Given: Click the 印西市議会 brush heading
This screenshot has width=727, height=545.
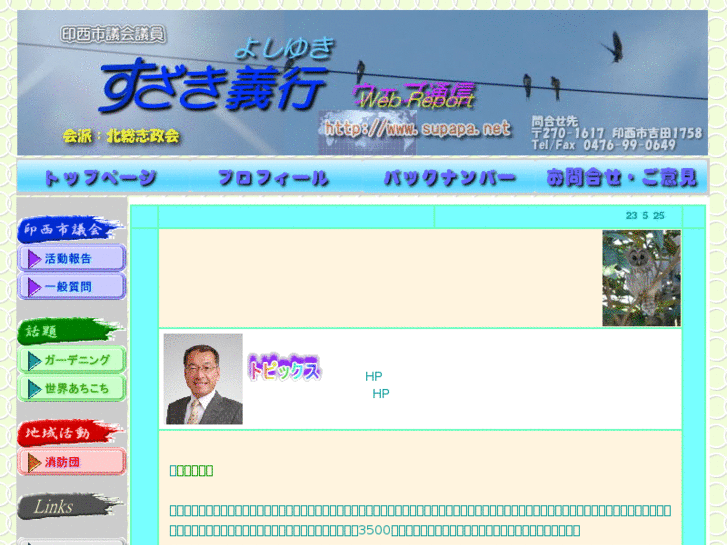Looking at the screenshot, I should pos(70,229).
